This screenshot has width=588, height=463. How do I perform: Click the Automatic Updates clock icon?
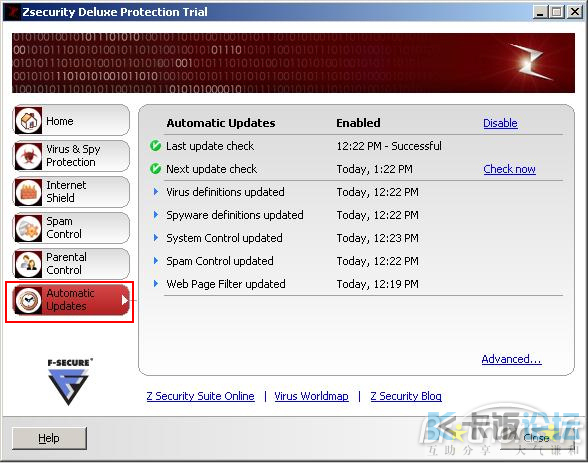[x=28, y=300]
